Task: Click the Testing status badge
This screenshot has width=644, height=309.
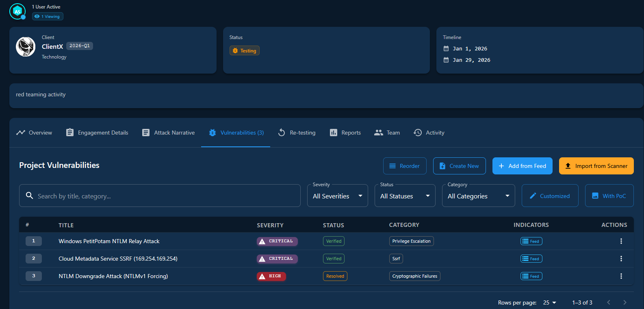Action: [x=245, y=51]
